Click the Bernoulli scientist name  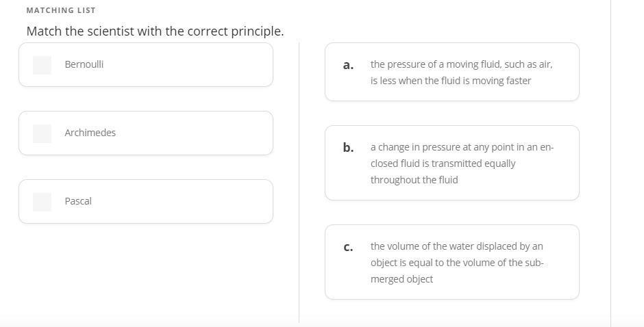pos(84,64)
